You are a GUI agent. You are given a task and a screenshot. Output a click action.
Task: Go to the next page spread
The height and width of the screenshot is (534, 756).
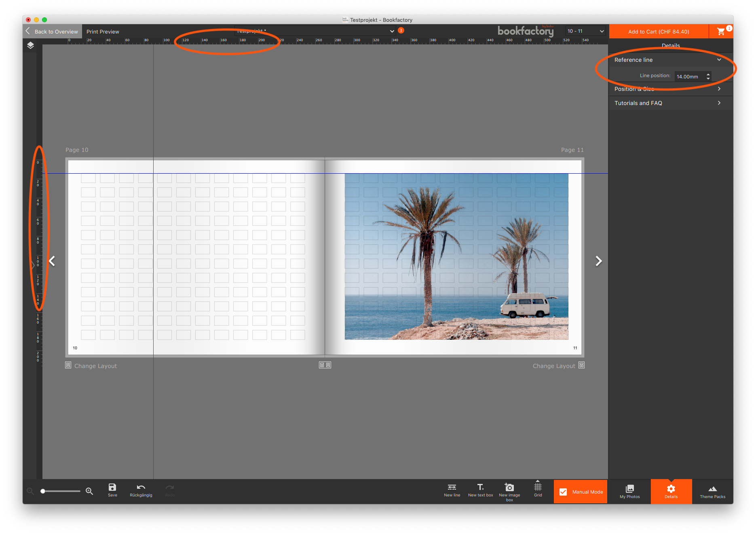pos(598,261)
